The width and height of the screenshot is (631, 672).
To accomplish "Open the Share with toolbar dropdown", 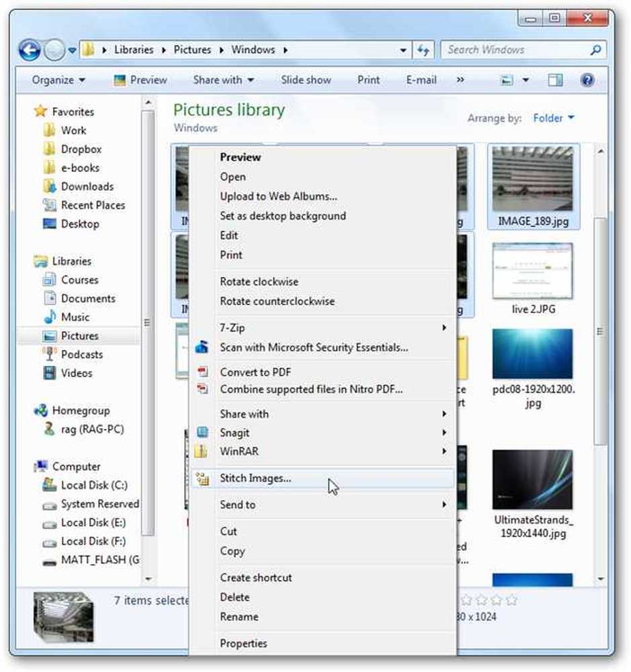I will click(223, 80).
